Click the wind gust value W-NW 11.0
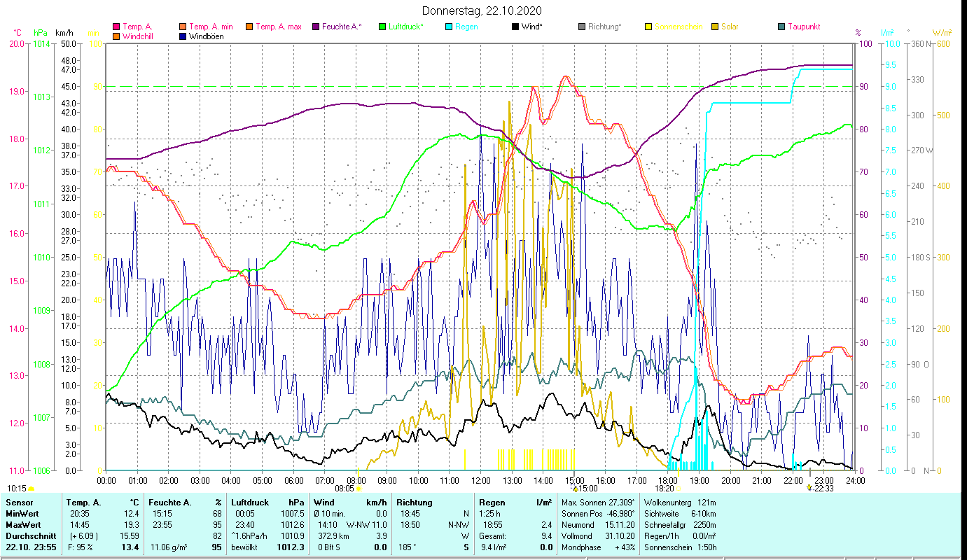Image resolution: width=967 pixels, height=560 pixels. 366,524
